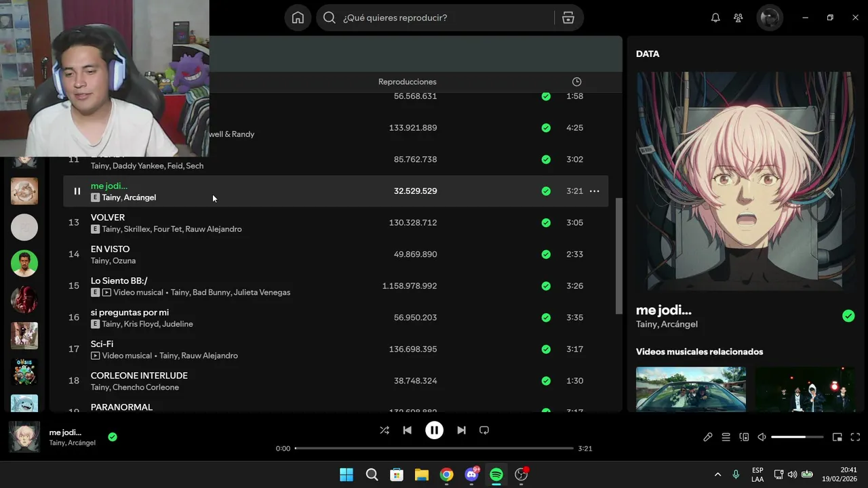Open the second playlist thumbnail in left sidebar
The width and height of the screenshot is (868, 488).
point(24,191)
